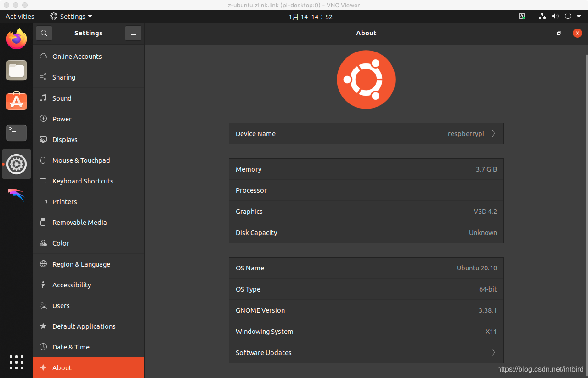The image size is (588, 378).
Task: Click the Settings gear in the dock
Action: (x=17, y=164)
